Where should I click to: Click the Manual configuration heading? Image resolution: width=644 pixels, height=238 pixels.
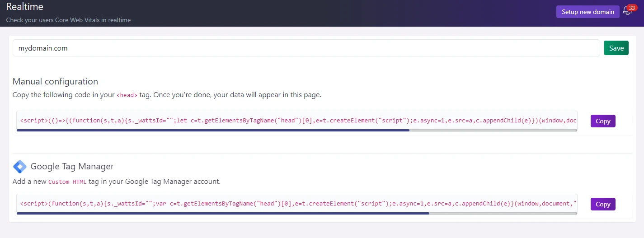[x=55, y=81]
